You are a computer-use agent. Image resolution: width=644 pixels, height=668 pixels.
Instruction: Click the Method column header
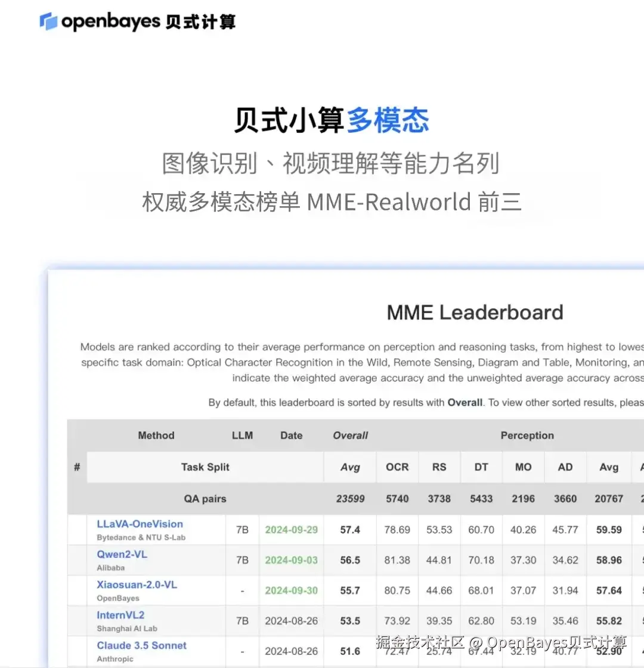pyautogui.click(x=156, y=436)
